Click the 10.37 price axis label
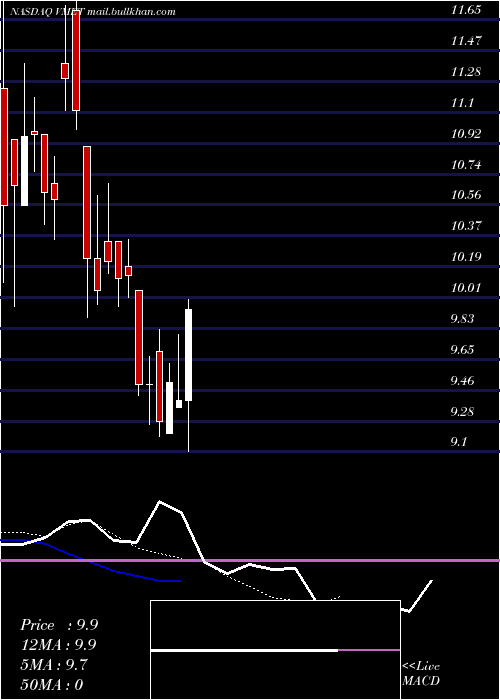Screen dimensions: 500x700 click(466, 226)
